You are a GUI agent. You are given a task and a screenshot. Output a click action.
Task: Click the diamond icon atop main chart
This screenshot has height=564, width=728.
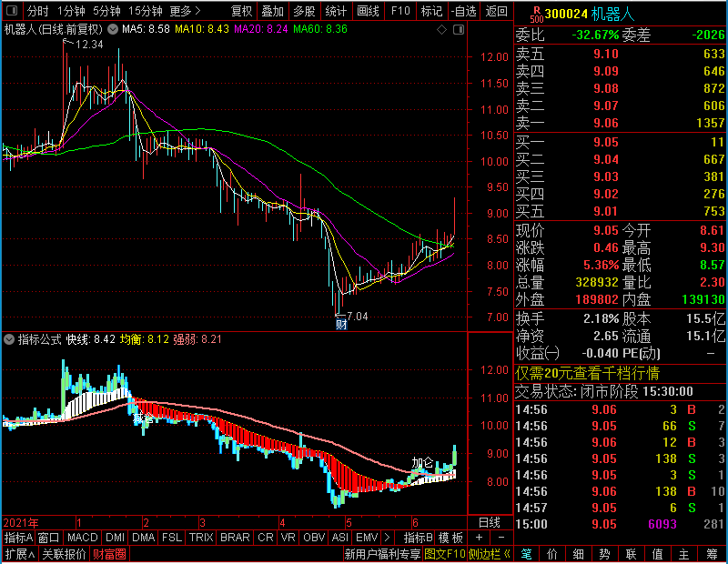point(441,30)
